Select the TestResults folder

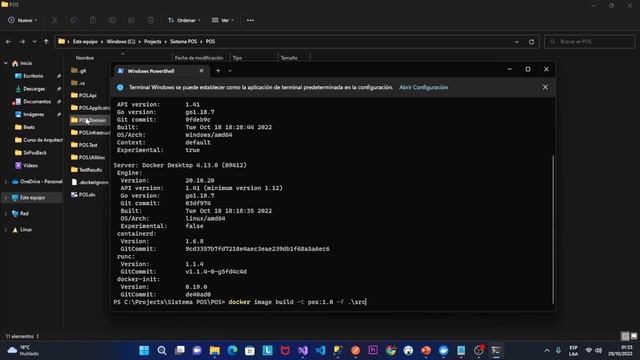[90, 170]
